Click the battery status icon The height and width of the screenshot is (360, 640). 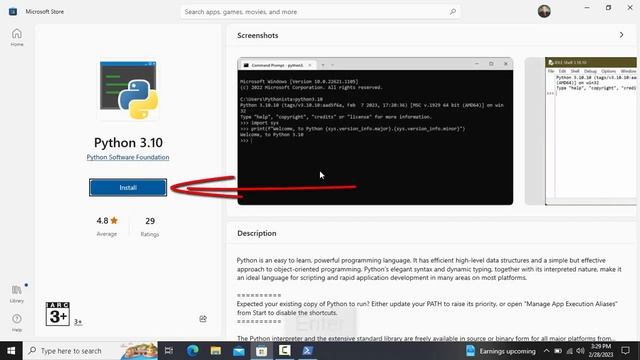558,351
